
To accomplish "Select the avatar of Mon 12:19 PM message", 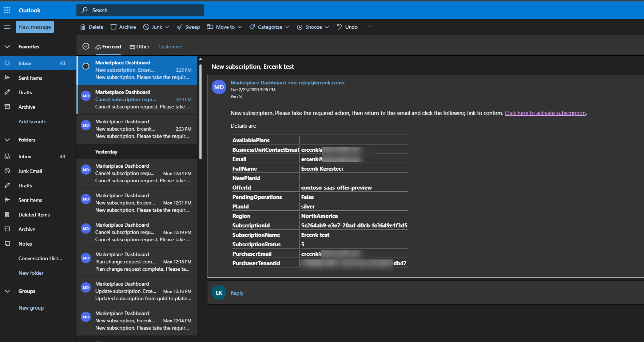I will click(86, 228).
